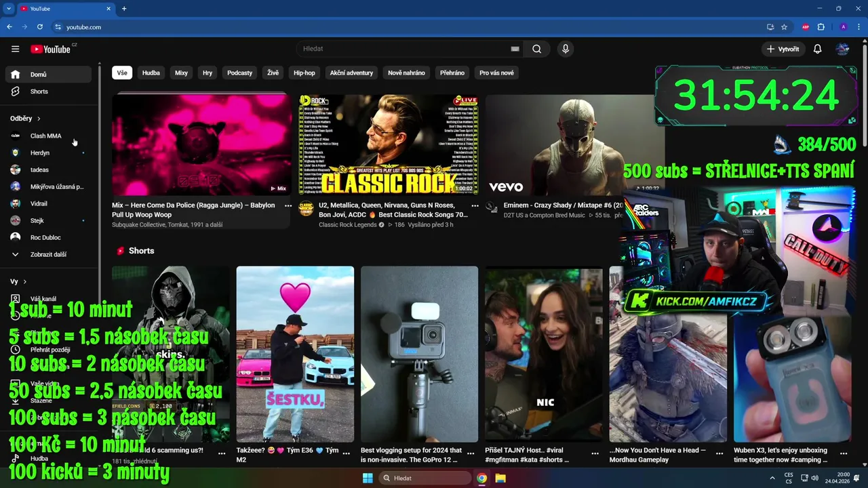Viewport: 868px width, 488px height.
Task: Open the Best vlogging setup GoPro short
Action: click(x=419, y=354)
